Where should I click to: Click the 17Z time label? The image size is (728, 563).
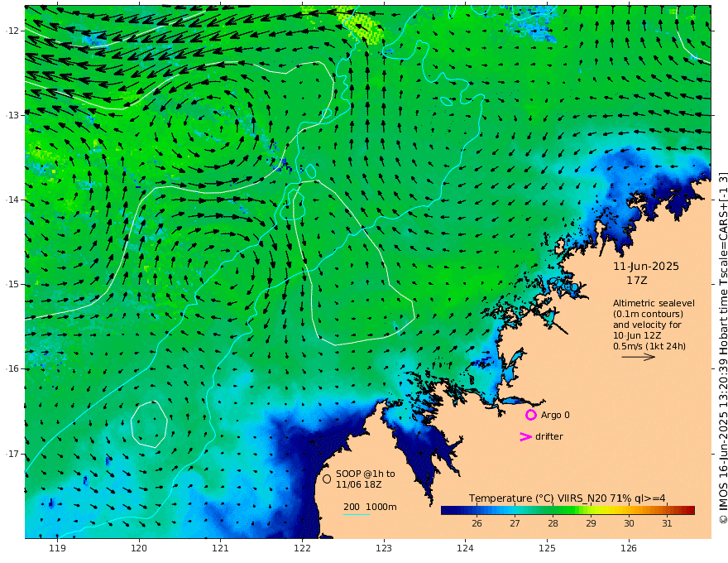coord(636,281)
